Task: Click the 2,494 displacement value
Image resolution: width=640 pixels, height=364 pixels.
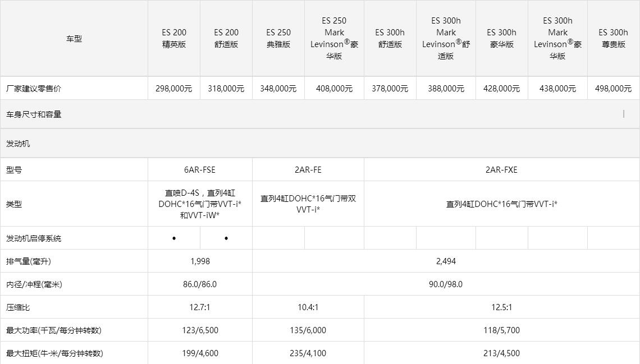Action: click(446, 261)
